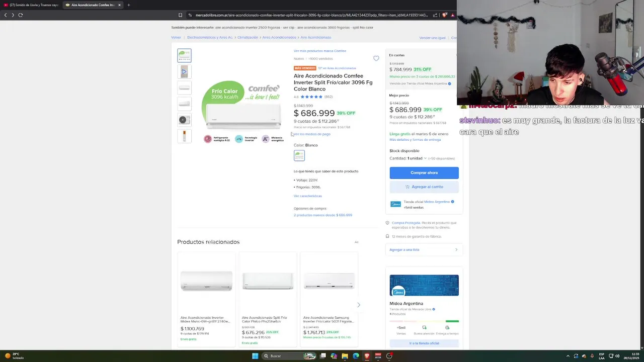Click Agregar al carrito button
The height and width of the screenshot is (362, 644).
[x=424, y=187]
